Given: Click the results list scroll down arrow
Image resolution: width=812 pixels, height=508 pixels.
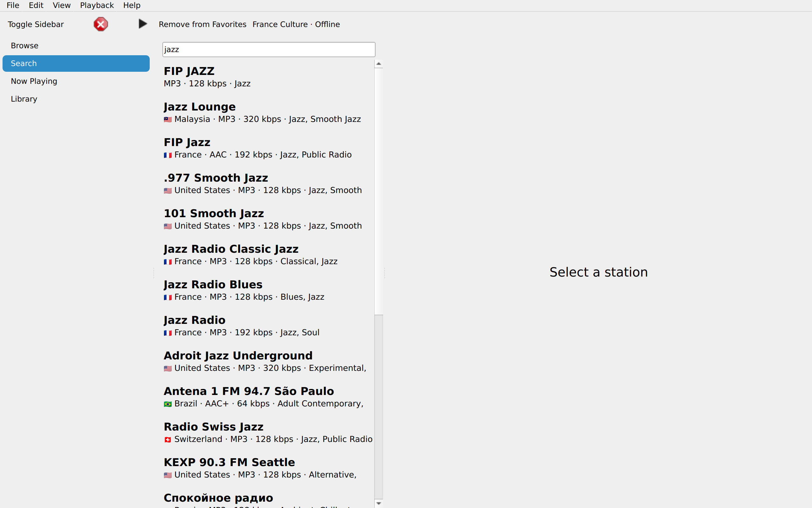Looking at the screenshot, I should (x=379, y=503).
